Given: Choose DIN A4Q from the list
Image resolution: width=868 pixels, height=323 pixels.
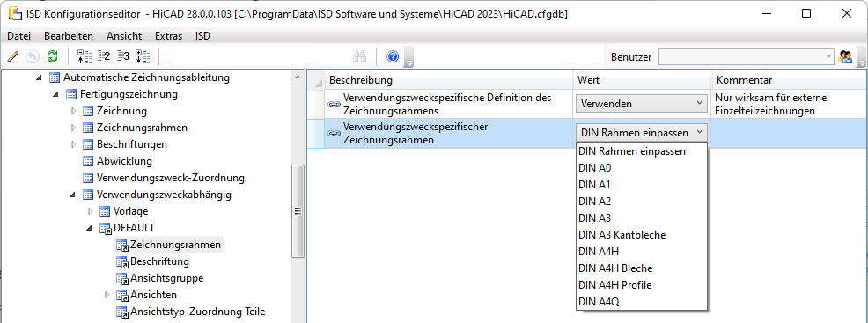Looking at the screenshot, I should (x=642, y=301).
